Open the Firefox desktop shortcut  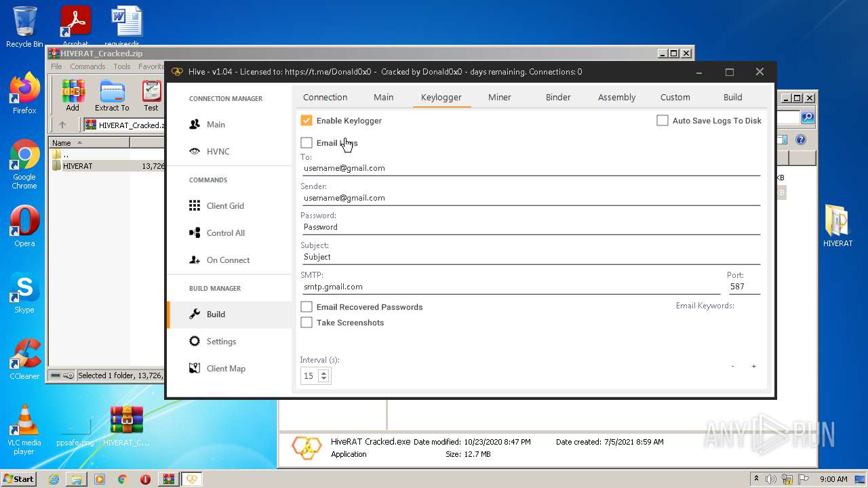click(x=24, y=94)
